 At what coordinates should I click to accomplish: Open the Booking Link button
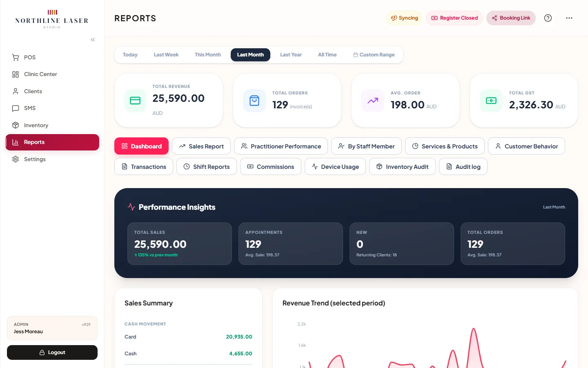[x=511, y=18]
